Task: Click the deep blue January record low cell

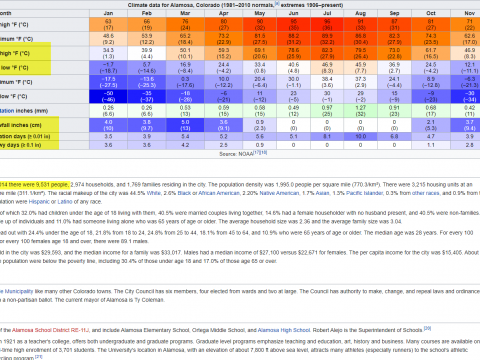Action: click(x=108, y=96)
